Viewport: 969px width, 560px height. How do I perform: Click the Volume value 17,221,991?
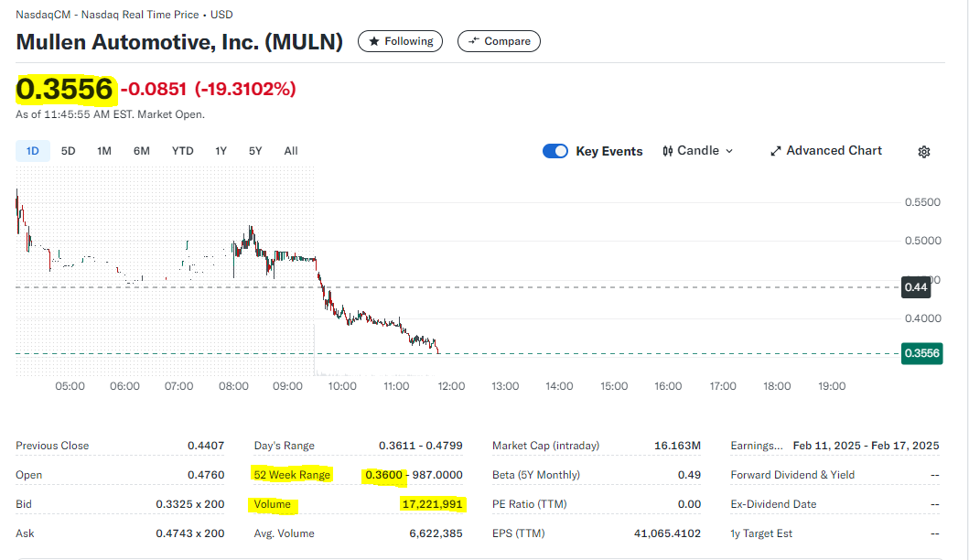pos(432,504)
